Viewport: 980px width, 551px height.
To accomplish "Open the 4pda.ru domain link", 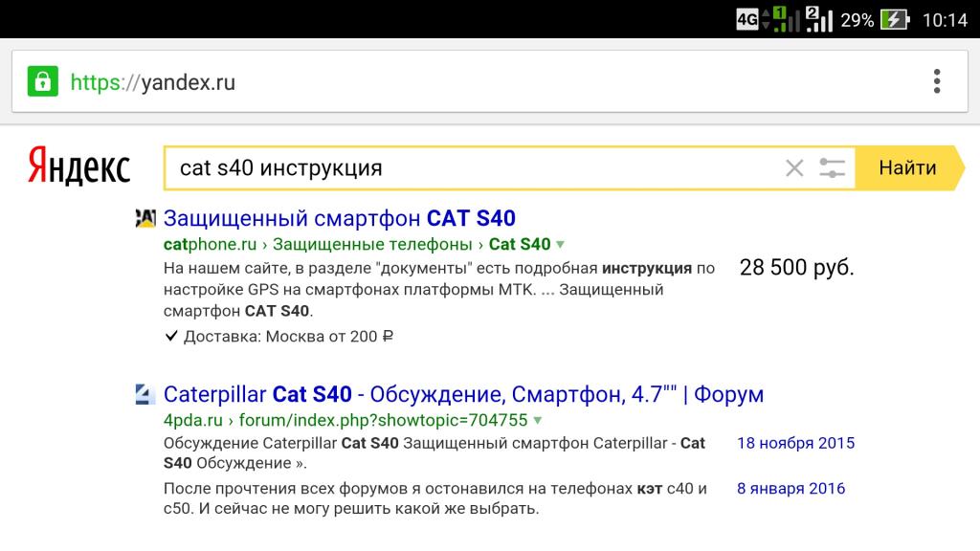I will pyautogui.click(x=193, y=421).
